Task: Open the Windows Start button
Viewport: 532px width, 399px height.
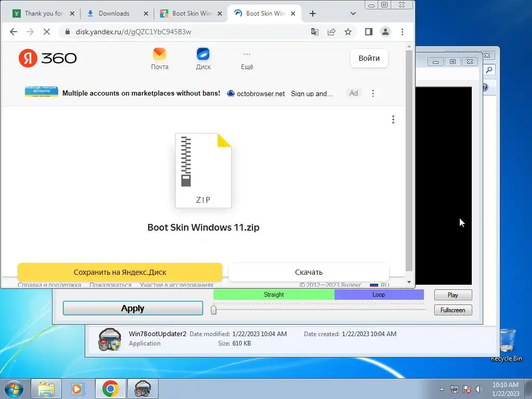Action: [x=14, y=389]
